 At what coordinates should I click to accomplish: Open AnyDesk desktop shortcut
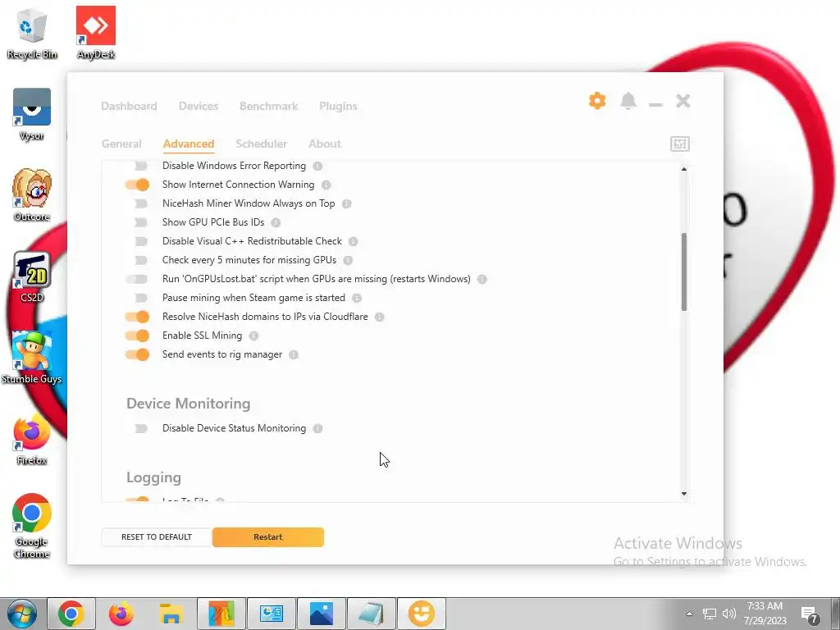coord(96,33)
